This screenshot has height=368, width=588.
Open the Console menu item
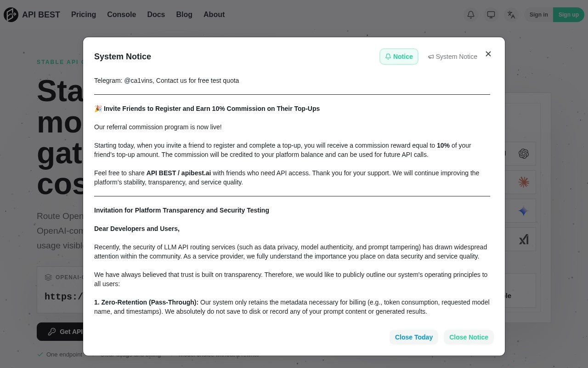(121, 15)
